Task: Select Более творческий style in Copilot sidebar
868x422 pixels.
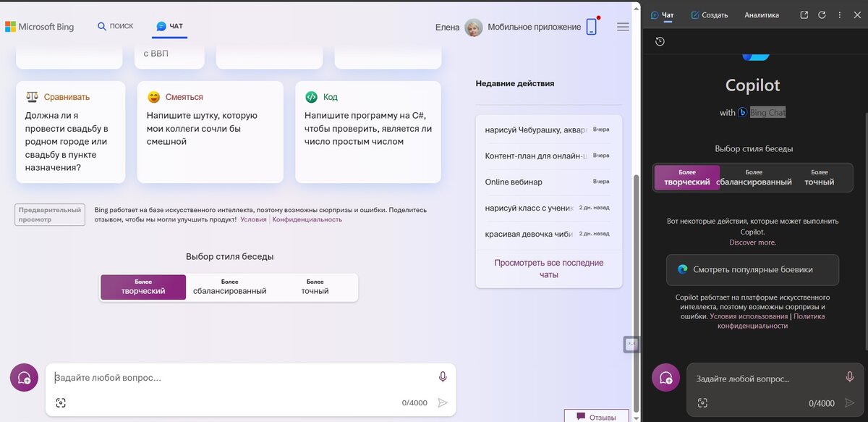Action: (687, 177)
